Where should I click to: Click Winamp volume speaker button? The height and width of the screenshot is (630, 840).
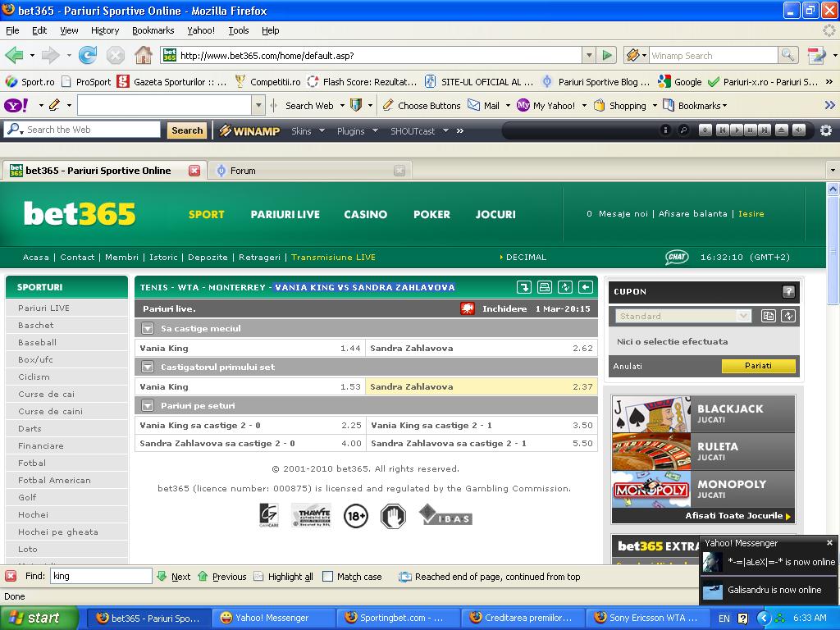799,130
